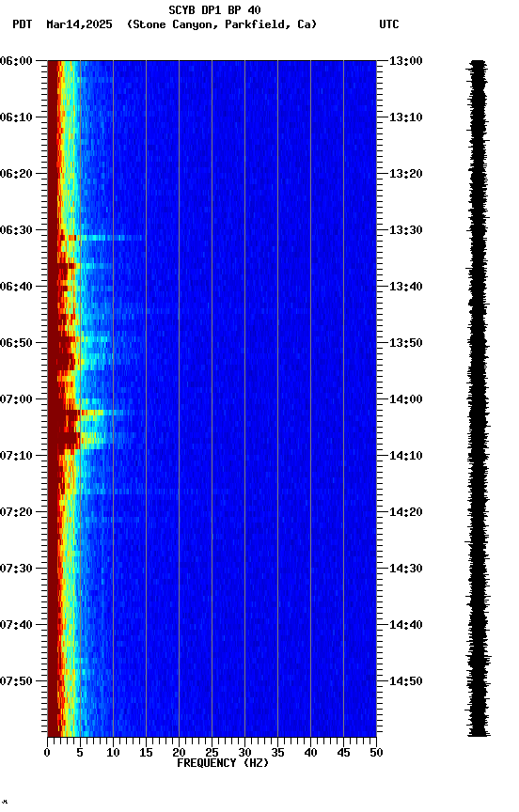
Task: Click the '20' frequency axis tick label
Action: tap(179, 753)
